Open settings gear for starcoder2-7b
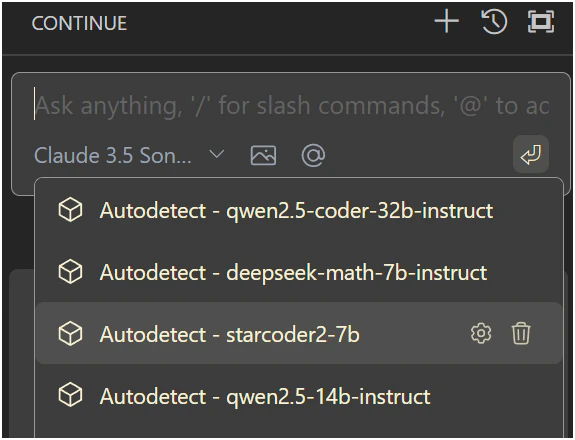575x440 pixels. [x=481, y=333]
